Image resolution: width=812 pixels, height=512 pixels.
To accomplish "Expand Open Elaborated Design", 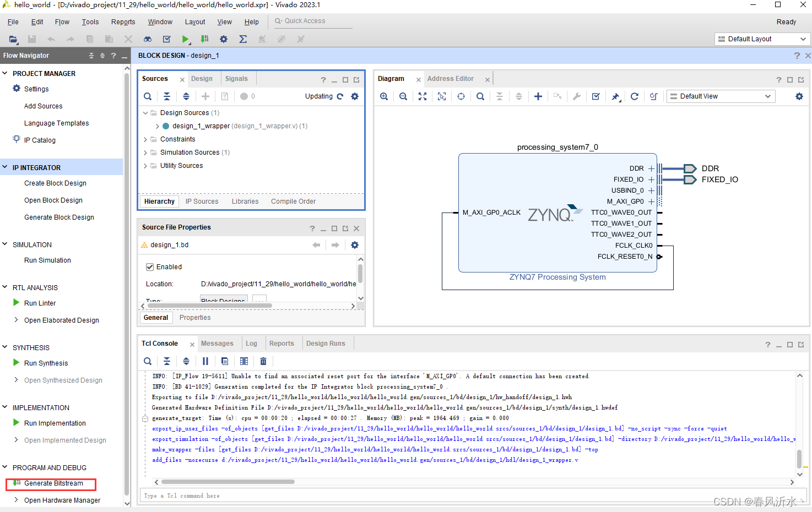I will (x=17, y=320).
